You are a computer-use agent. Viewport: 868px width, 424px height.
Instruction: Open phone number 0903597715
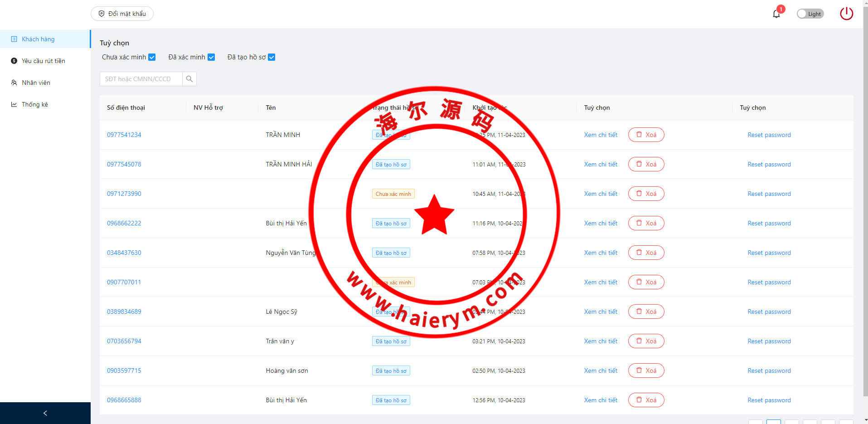pos(124,370)
